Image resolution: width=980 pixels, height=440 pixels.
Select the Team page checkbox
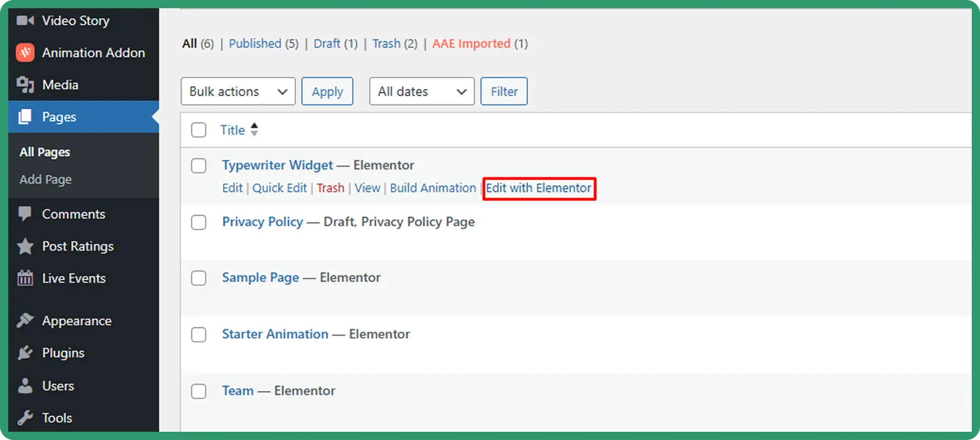click(199, 391)
